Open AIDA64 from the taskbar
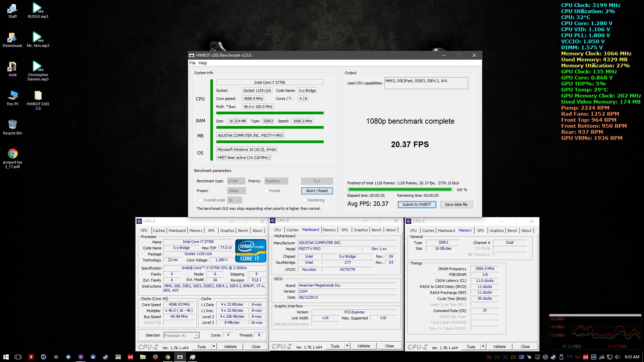 (x=130, y=357)
